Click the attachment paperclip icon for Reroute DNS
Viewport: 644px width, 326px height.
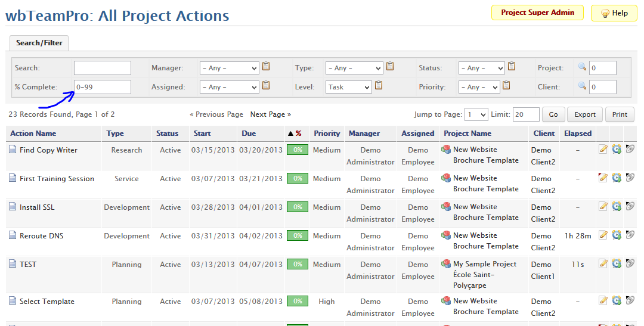(x=630, y=235)
